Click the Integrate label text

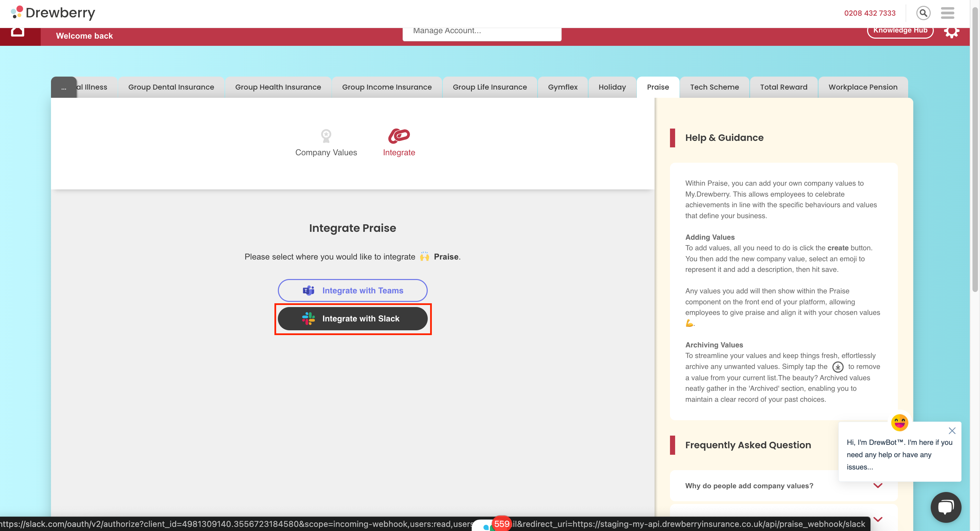pyautogui.click(x=399, y=152)
